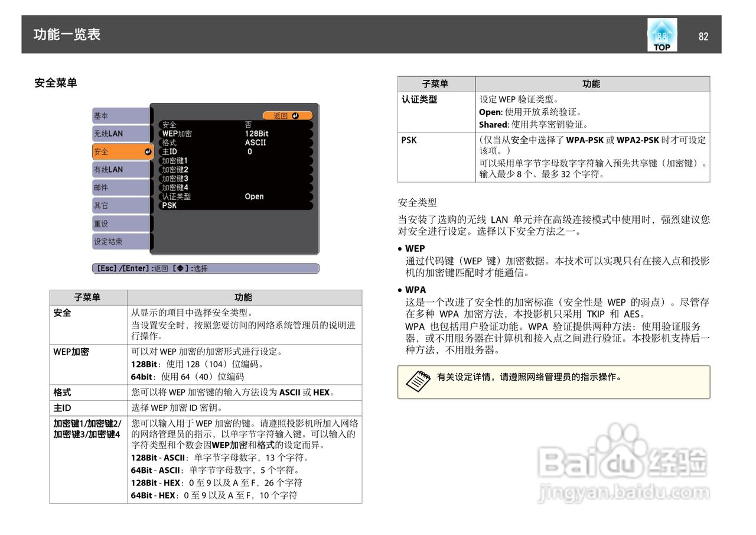The height and width of the screenshot is (535, 756).
Task: Click the 128Bit - HEX description line
Action: pyautogui.click(x=217, y=482)
